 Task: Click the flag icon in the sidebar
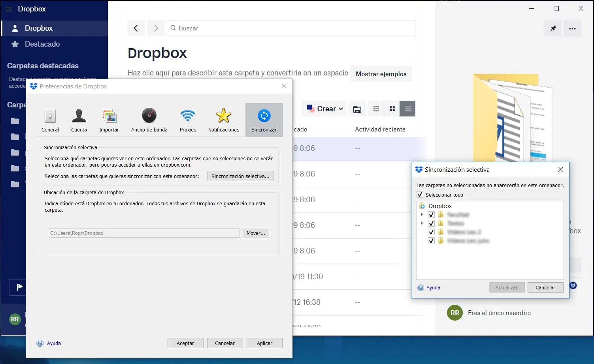click(x=19, y=287)
